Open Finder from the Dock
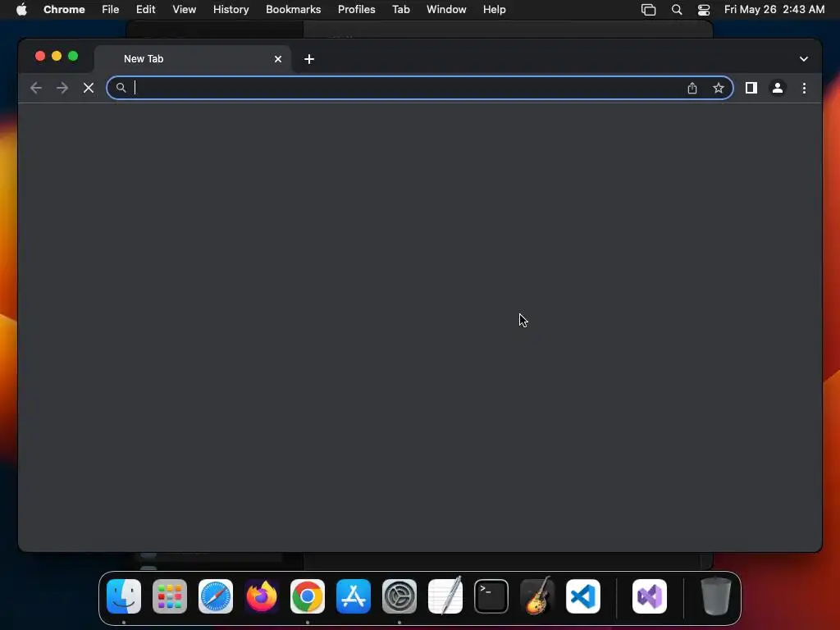 pos(124,596)
